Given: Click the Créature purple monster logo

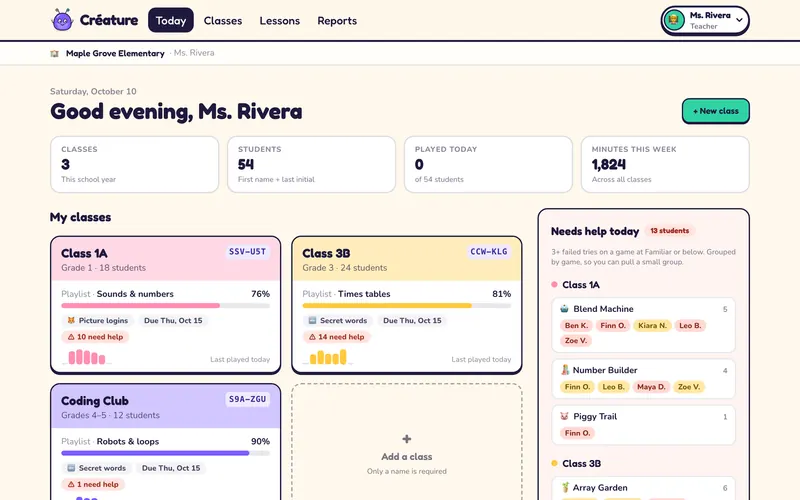Looking at the screenshot, I should click(x=62, y=20).
